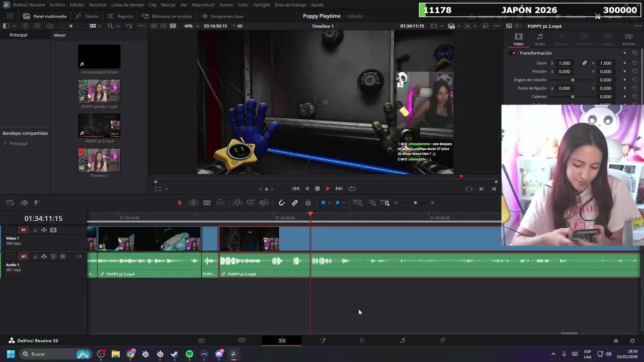Viewport: 644px width, 362px height.
Task: Solo Audio 1 track S button
Action: click(x=53, y=256)
